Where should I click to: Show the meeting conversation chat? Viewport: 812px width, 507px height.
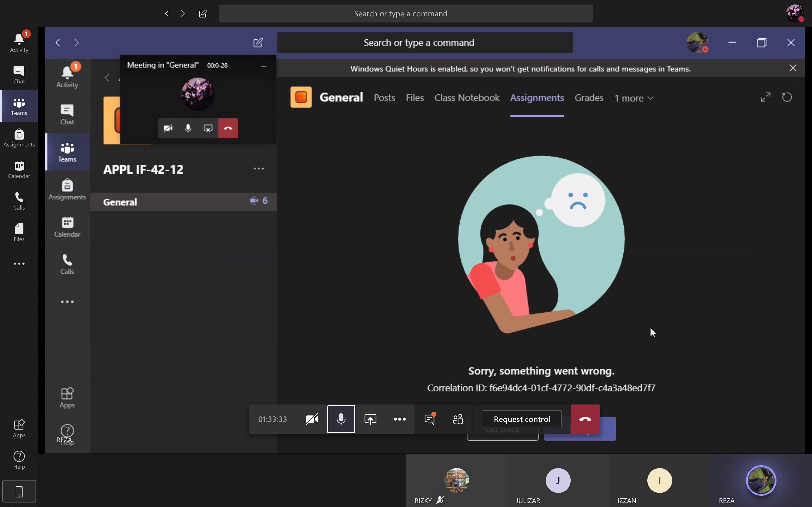coord(429,419)
